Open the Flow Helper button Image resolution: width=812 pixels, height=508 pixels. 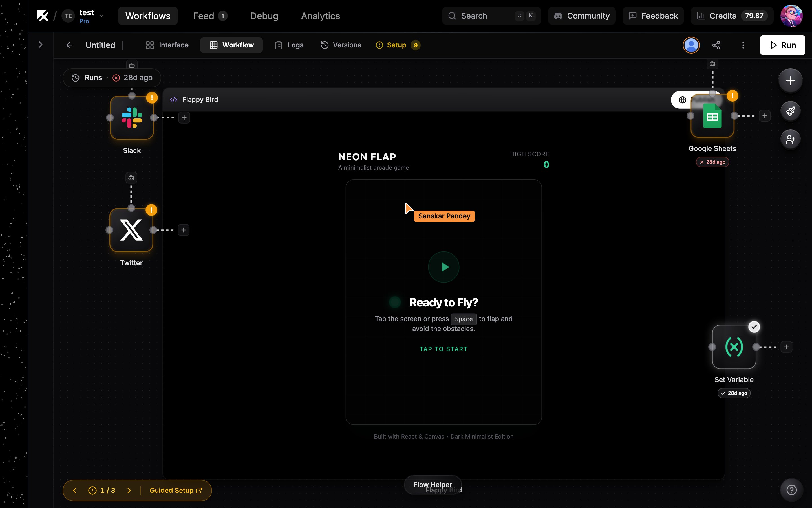433,485
